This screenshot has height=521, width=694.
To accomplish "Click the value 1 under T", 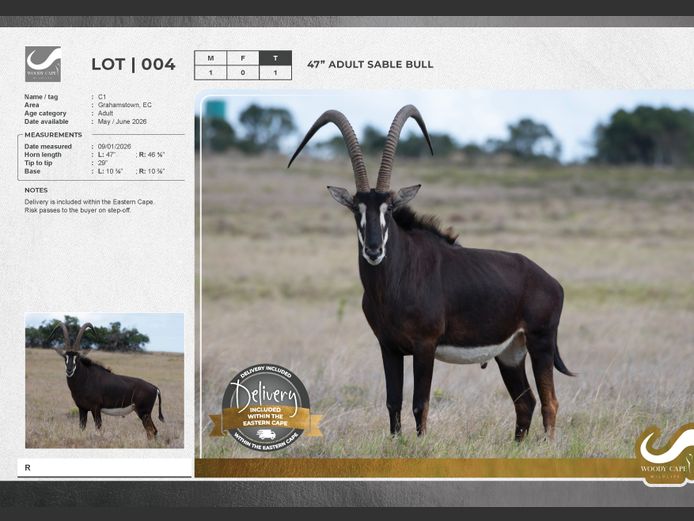I will pos(275,73).
